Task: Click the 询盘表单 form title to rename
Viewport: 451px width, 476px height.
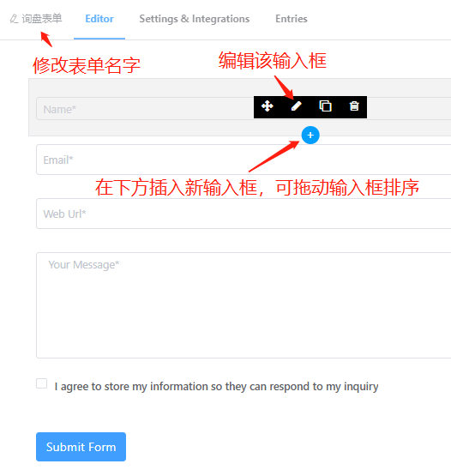Action: pyautogui.click(x=41, y=19)
